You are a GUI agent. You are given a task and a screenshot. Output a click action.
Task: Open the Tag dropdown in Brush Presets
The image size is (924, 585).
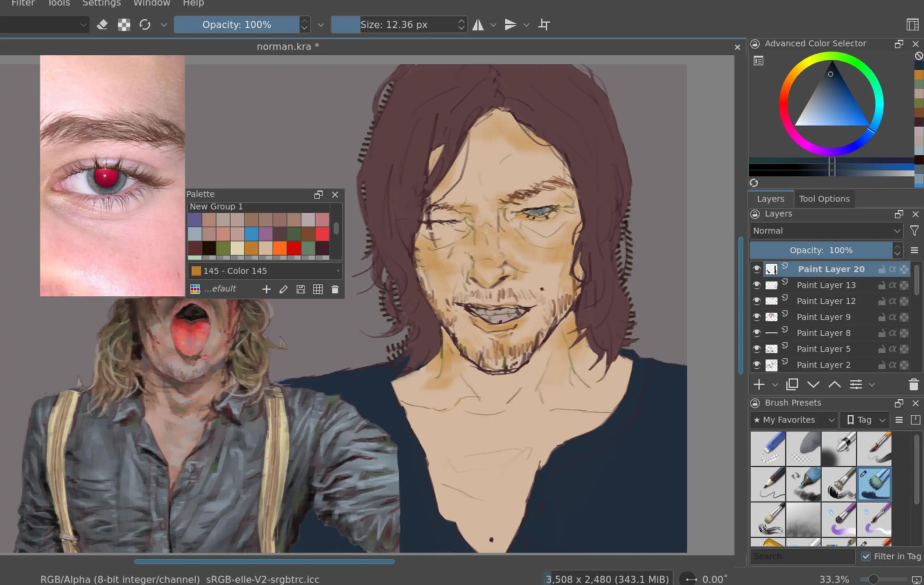(864, 420)
